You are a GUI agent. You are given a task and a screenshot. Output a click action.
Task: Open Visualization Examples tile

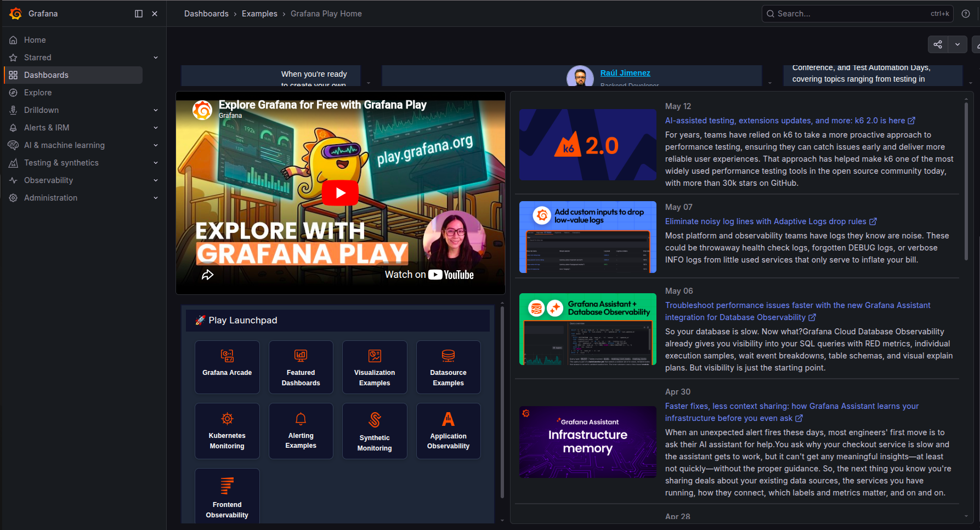(375, 367)
